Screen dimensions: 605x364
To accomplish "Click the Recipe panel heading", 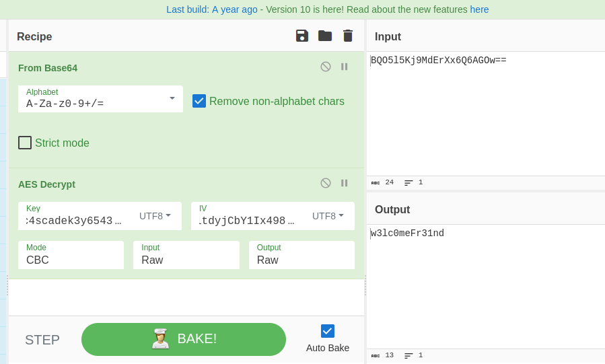I will pos(34,36).
